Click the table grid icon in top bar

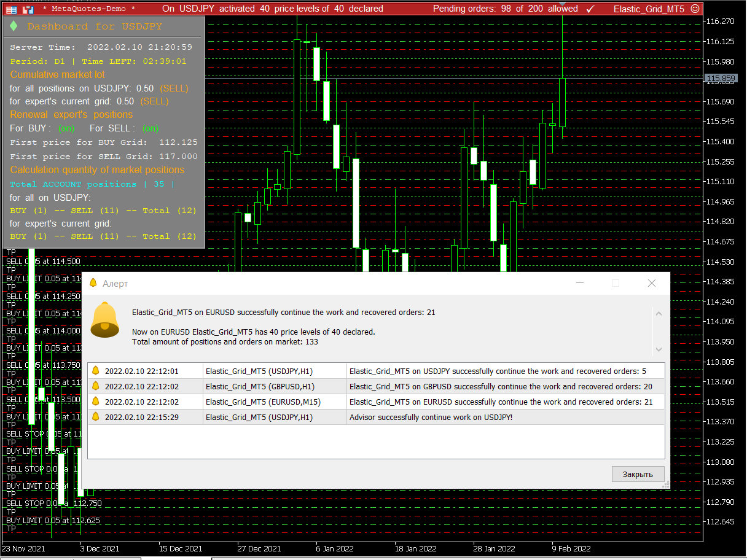pos(12,9)
